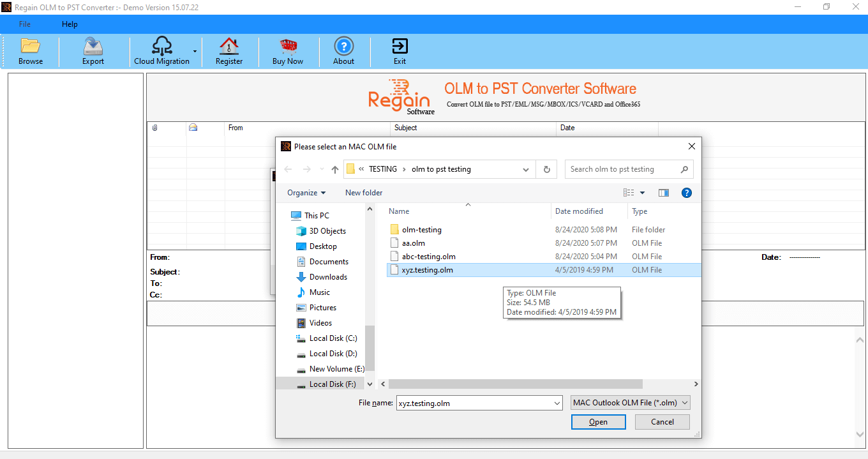The image size is (868, 459).
Task: Quit using the Exit toolbar icon
Action: pyautogui.click(x=400, y=50)
